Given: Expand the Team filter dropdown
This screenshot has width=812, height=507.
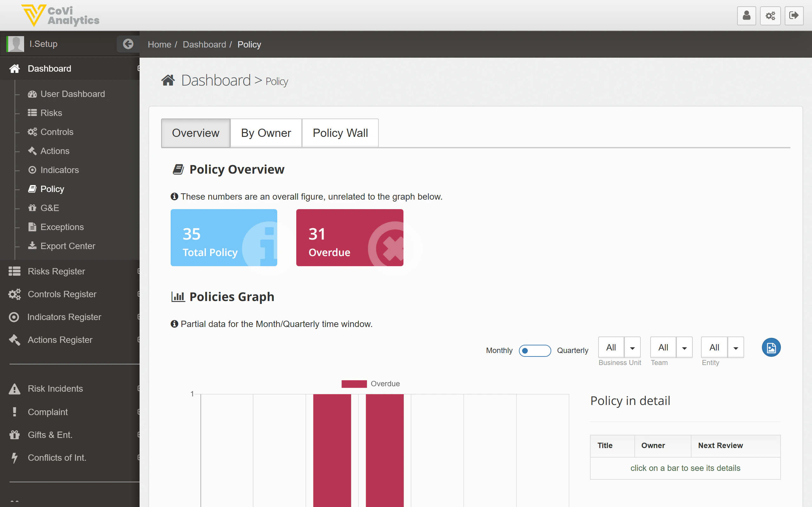Looking at the screenshot, I should (x=684, y=347).
